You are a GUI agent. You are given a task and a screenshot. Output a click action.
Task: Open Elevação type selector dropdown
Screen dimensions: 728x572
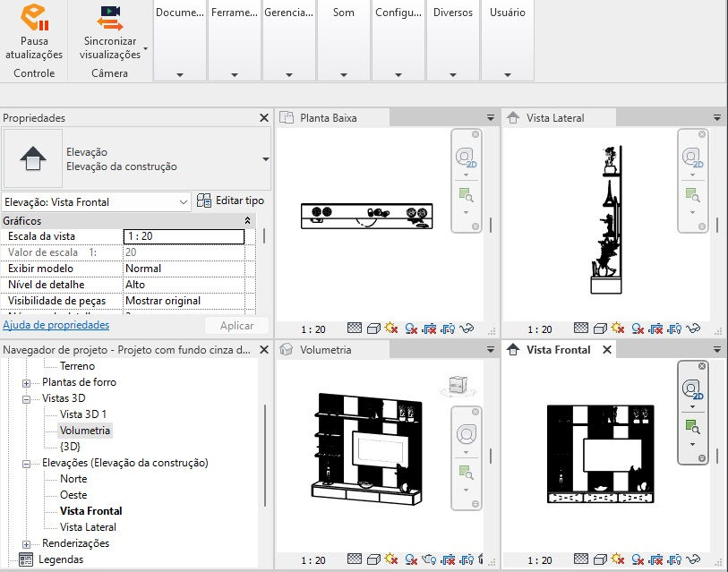[266, 159]
